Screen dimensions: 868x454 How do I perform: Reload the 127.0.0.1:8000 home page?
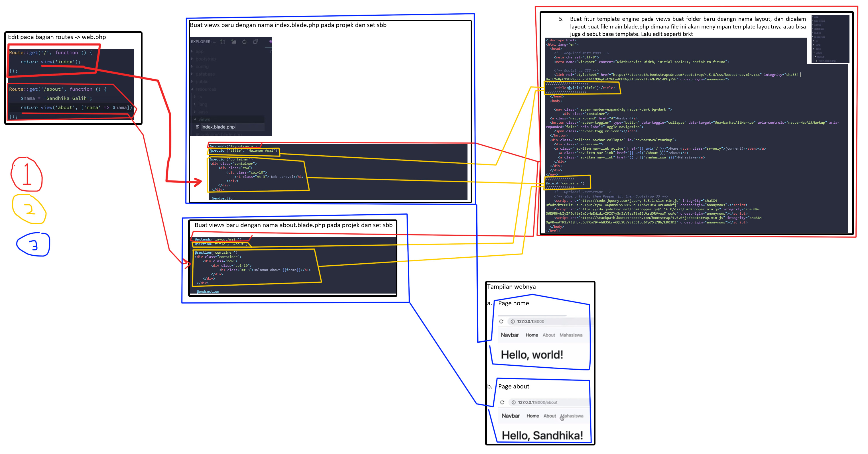(501, 321)
